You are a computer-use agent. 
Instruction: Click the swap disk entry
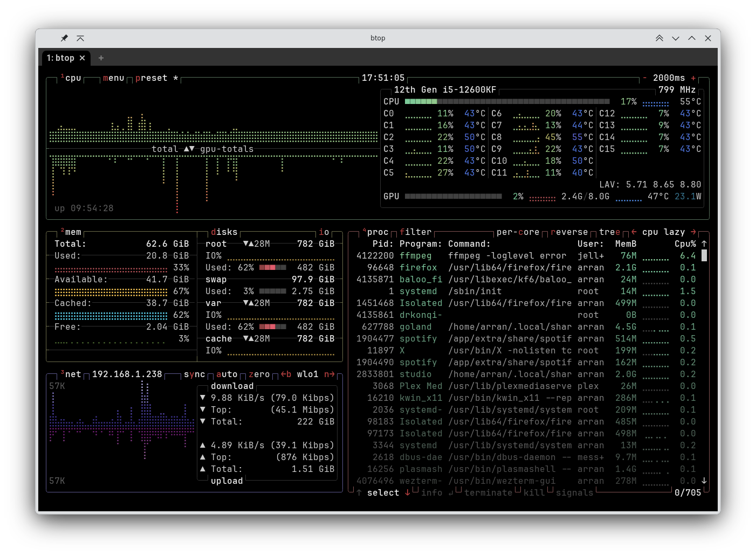pos(216,280)
